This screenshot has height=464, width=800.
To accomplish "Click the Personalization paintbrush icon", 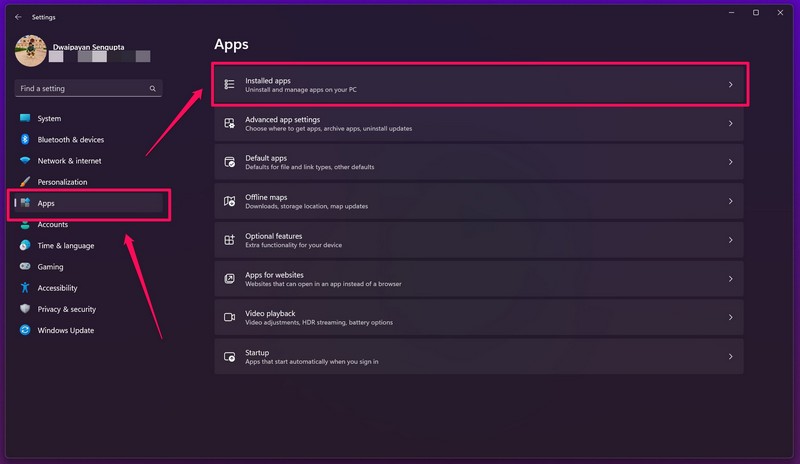I will (25, 182).
